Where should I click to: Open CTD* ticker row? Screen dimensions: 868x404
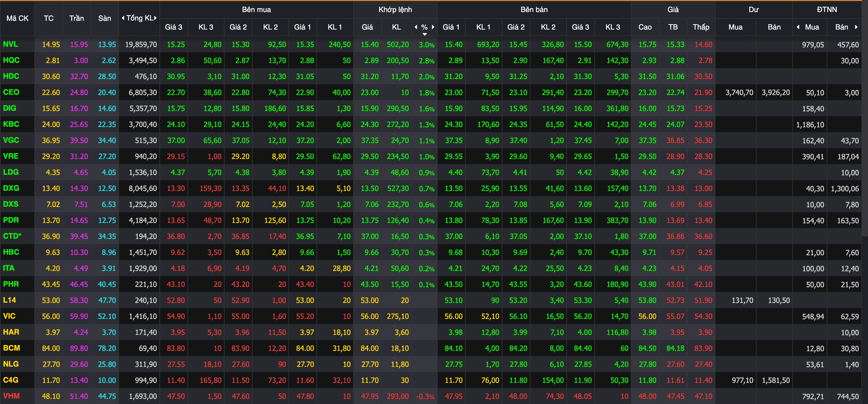[12, 236]
